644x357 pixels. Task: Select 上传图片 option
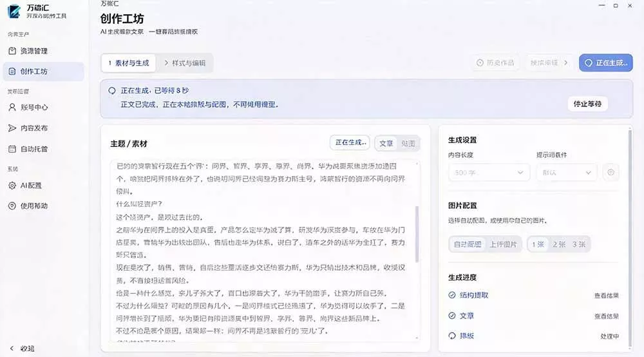(x=503, y=244)
